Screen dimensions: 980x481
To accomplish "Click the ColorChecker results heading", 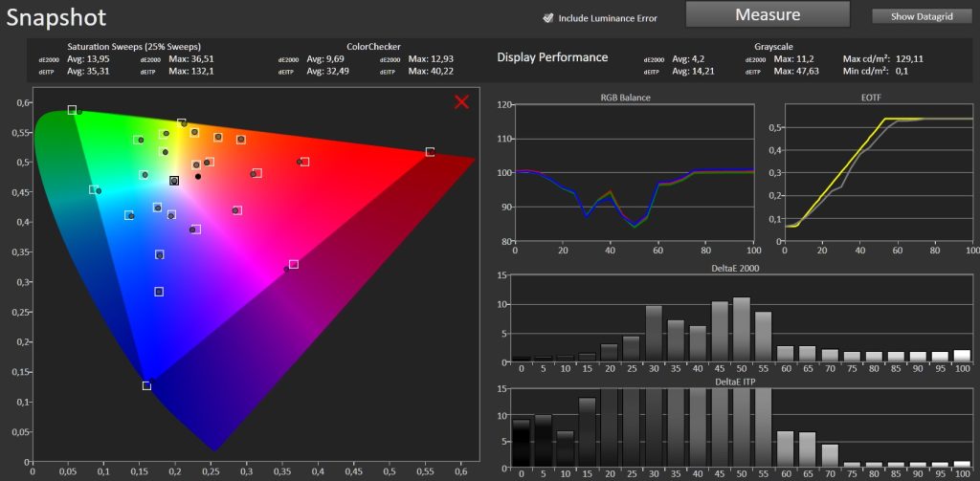I will (373, 47).
